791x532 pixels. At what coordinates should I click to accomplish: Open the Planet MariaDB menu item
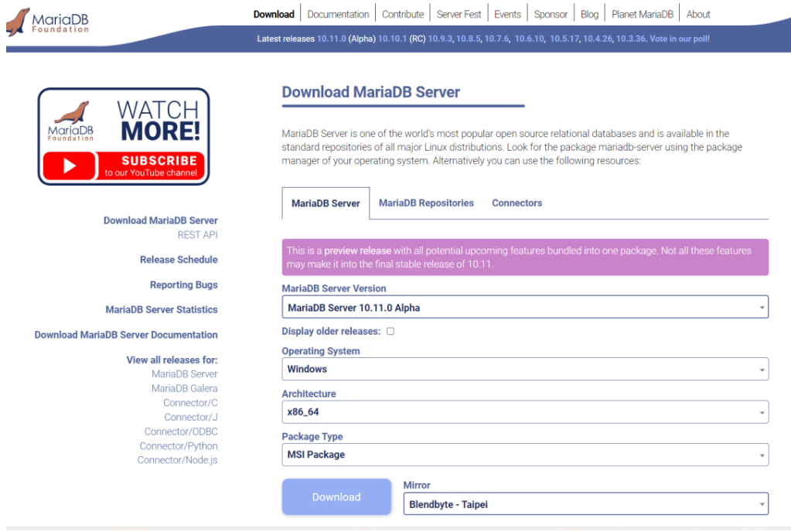coord(643,14)
